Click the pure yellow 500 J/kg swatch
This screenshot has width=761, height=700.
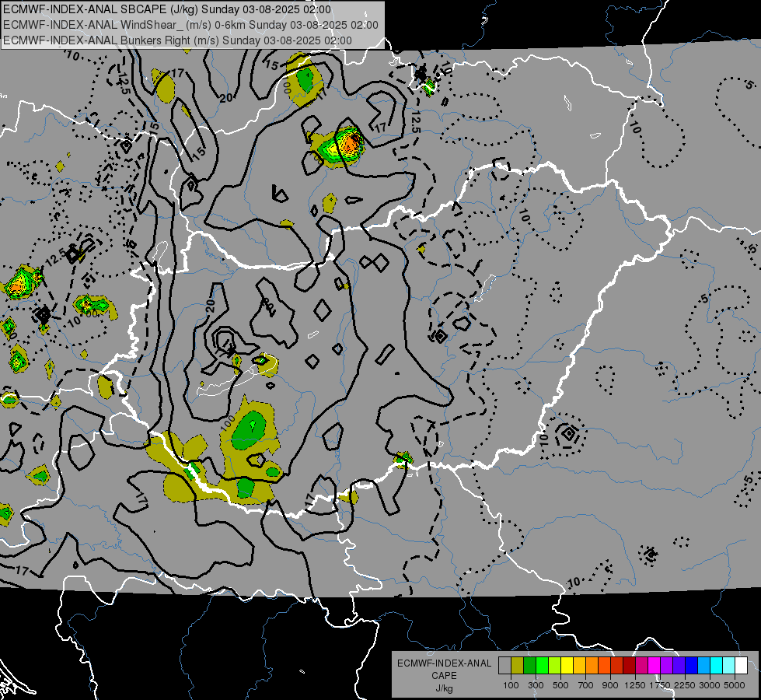pyautogui.click(x=567, y=666)
